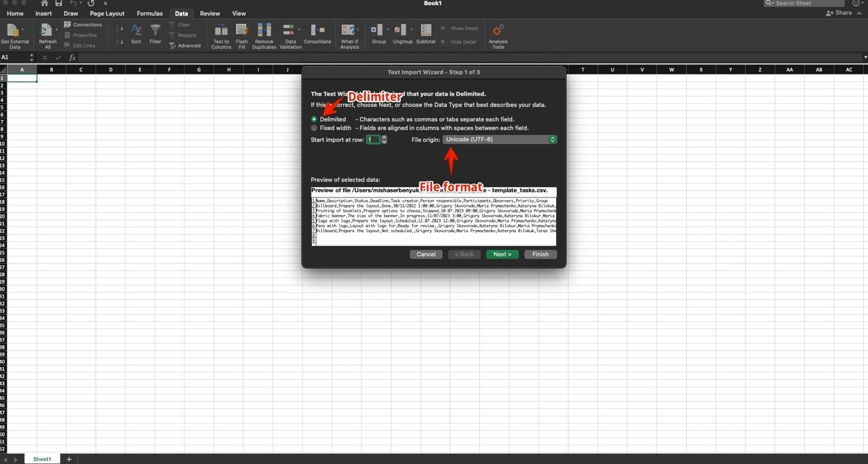Image resolution: width=868 pixels, height=464 pixels.
Task: Select the Delimited radio button
Action: tap(314, 119)
